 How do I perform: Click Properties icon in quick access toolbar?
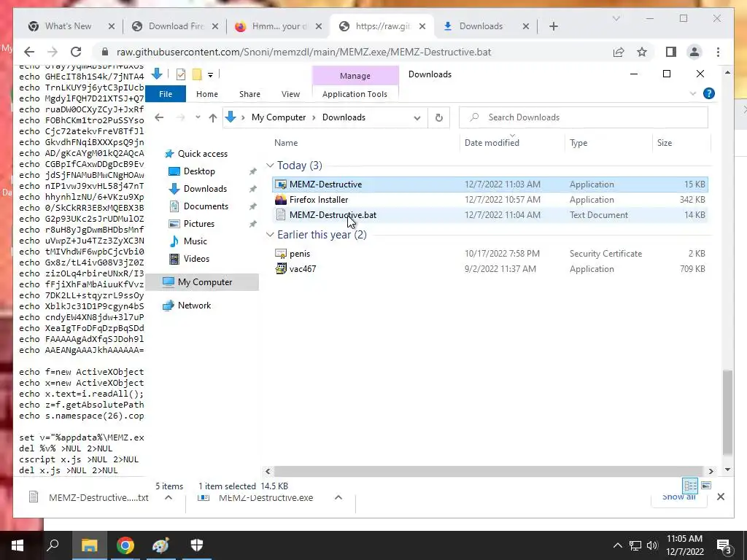[x=181, y=74]
